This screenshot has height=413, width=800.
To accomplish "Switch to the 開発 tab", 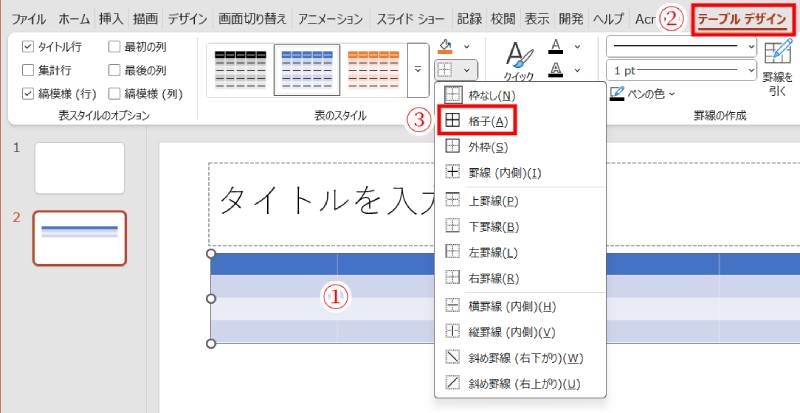I will click(x=571, y=19).
